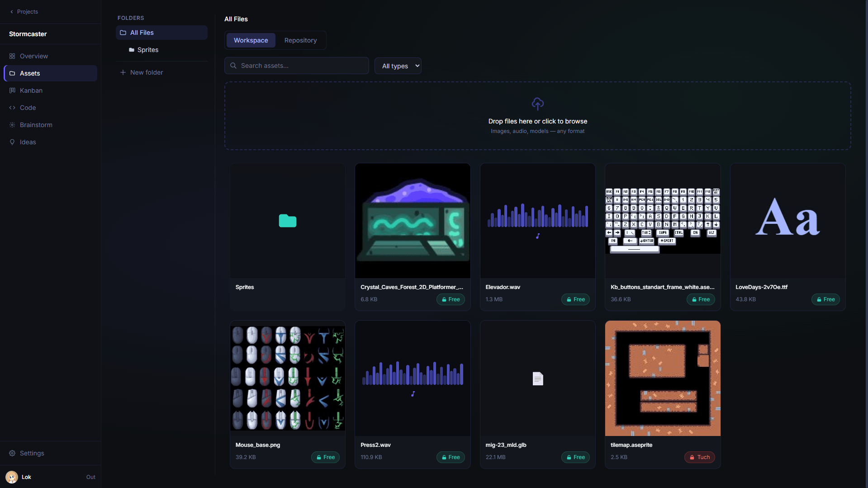Click the tilemap.aseprite file name
868x488 pixels.
[x=631, y=445]
